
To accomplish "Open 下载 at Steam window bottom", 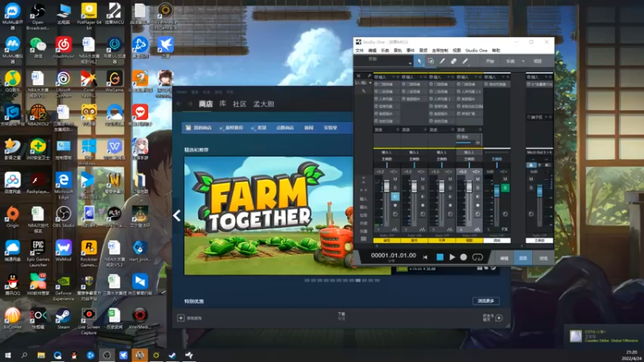I will [341, 315].
